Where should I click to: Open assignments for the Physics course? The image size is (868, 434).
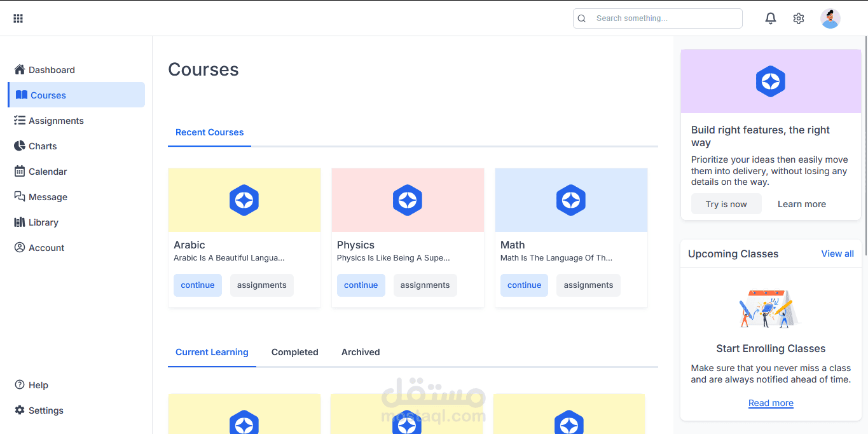(425, 285)
